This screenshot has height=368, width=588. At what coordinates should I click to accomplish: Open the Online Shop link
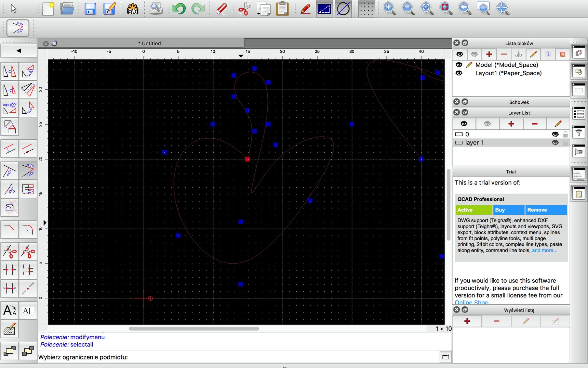(x=472, y=303)
